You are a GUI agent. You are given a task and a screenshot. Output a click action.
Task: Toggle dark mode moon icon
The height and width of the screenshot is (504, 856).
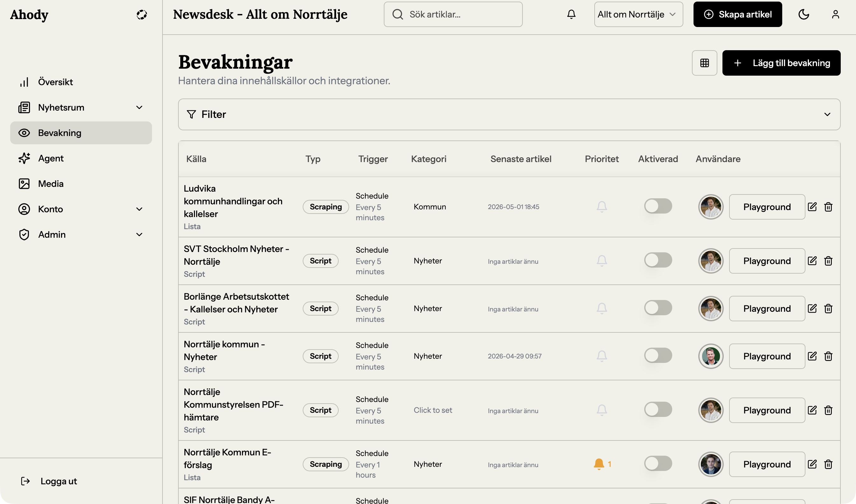pyautogui.click(x=804, y=14)
